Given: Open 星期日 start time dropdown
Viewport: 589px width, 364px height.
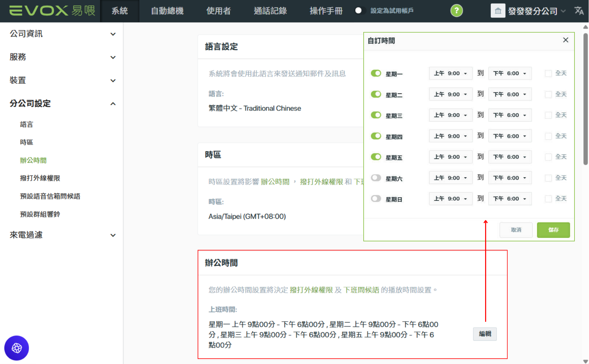Looking at the screenshot, I should 451,199.
